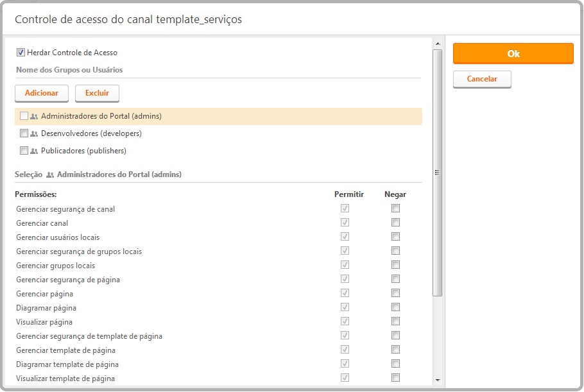Click the Cancelar button
Viewport: 584px width, 392px height.
[x=482, y=79]
